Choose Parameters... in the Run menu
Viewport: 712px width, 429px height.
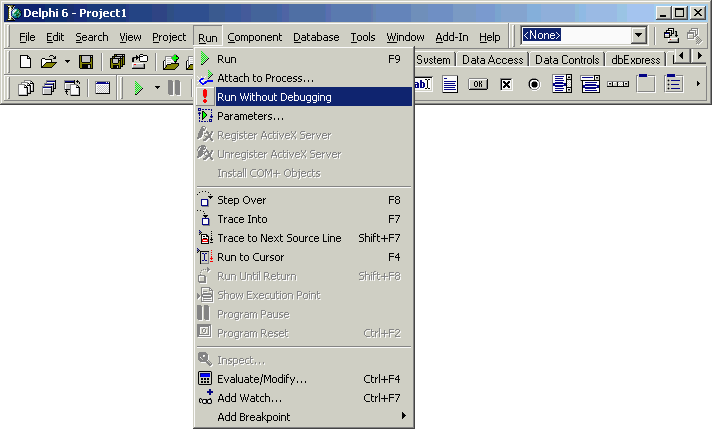(304, 116)
